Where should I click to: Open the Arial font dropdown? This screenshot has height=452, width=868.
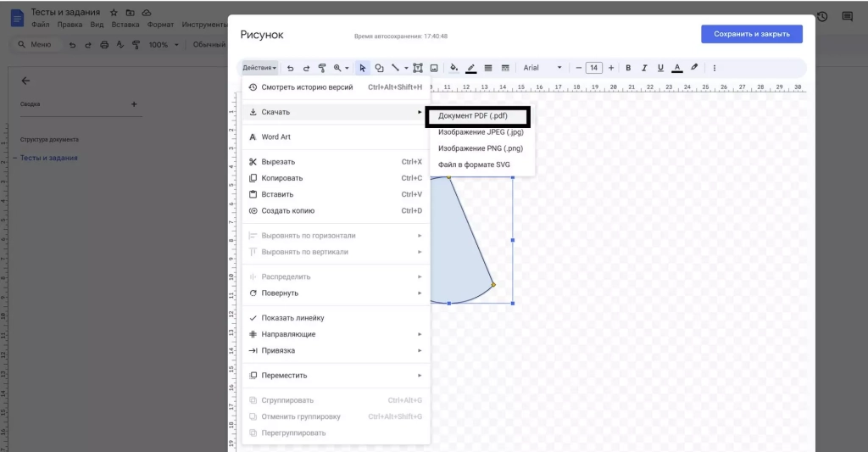[542, 68]
